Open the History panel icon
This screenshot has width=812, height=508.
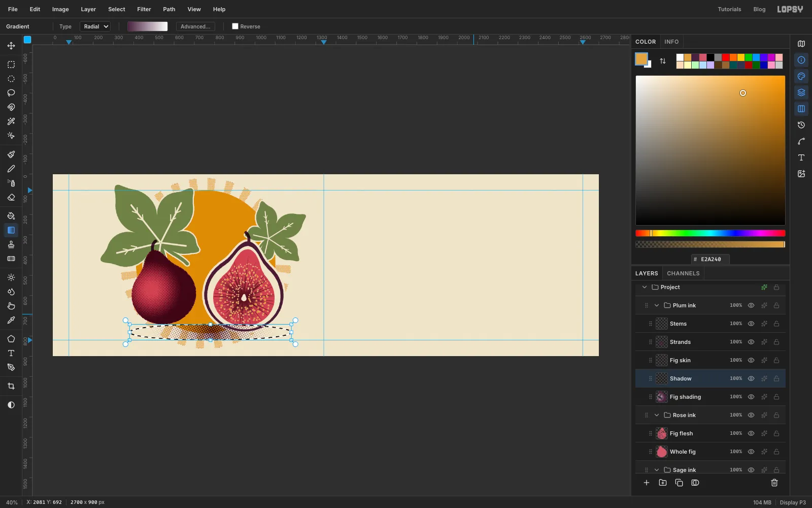[x=801, y=125]
